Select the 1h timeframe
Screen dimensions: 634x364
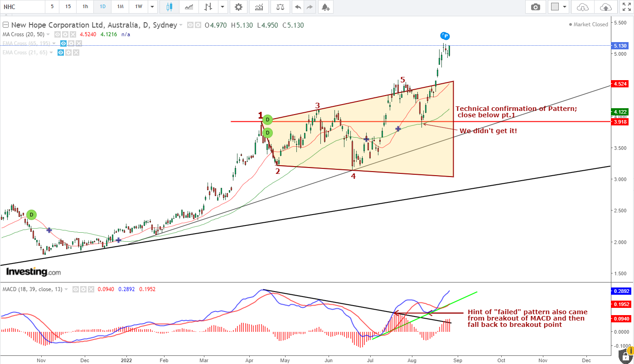85,7
